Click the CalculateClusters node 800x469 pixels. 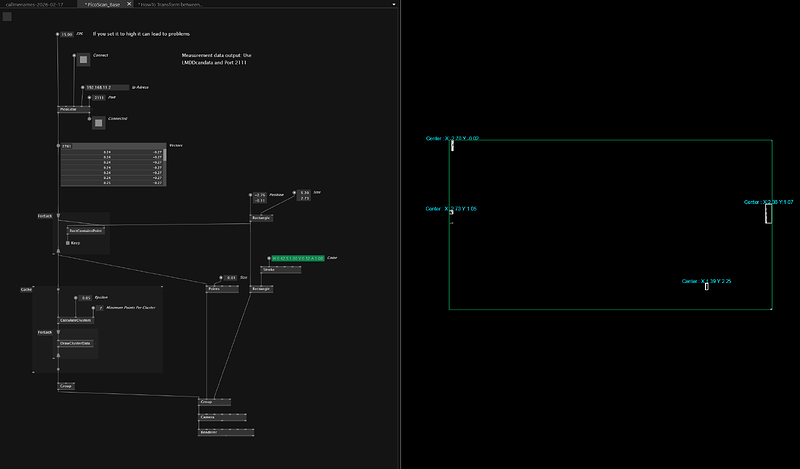coord(75,320)
